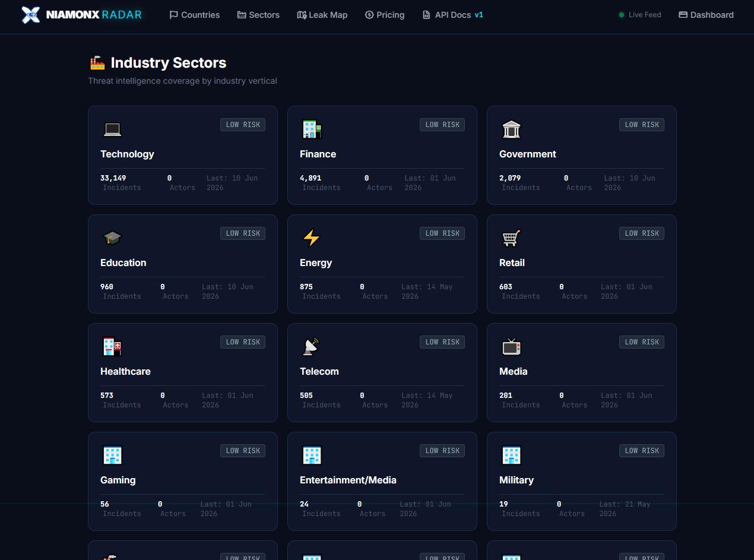The height and width of the screenshot is (560, 754).
Task: Click "Threat intelligence coverage by industry vertical" subtitle
Action: pos(182,81)
